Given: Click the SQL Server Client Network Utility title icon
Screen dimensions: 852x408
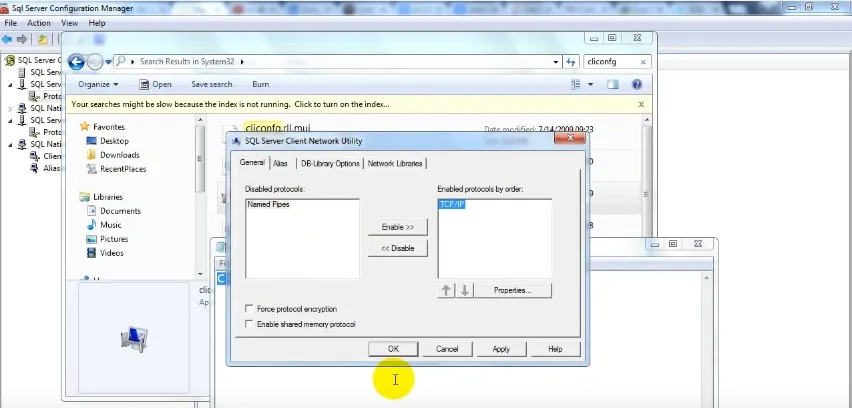Looking at the screenshot, I should coord(236,141).
